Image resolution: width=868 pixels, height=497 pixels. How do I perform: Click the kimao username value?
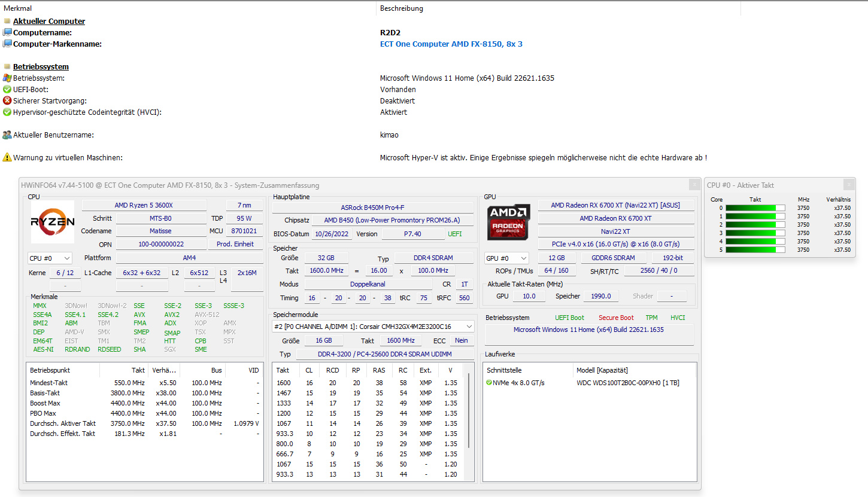(389, 135)
